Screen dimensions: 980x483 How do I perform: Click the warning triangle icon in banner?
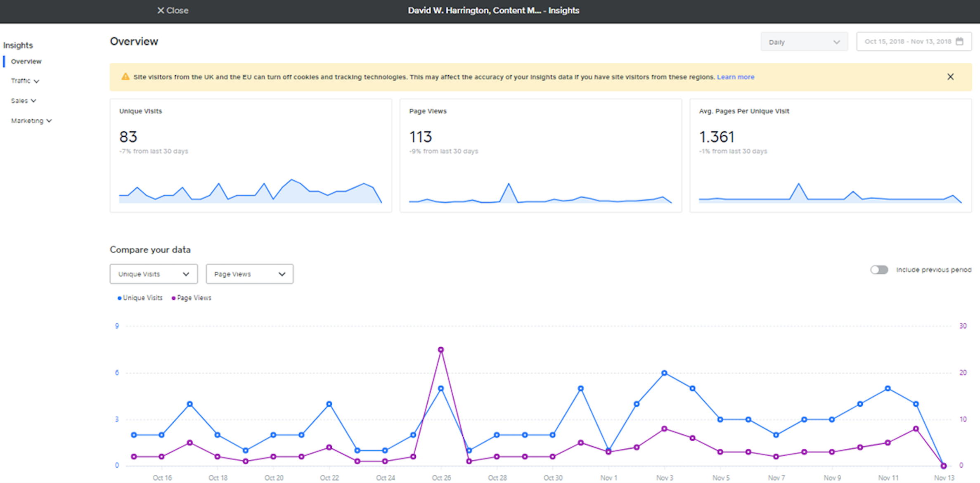click(x=125, y=77)
